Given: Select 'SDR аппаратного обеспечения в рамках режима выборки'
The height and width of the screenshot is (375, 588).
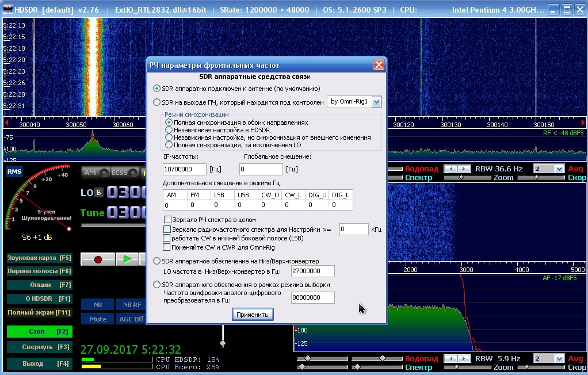Looking at the screenshot, I should (156, 285).
